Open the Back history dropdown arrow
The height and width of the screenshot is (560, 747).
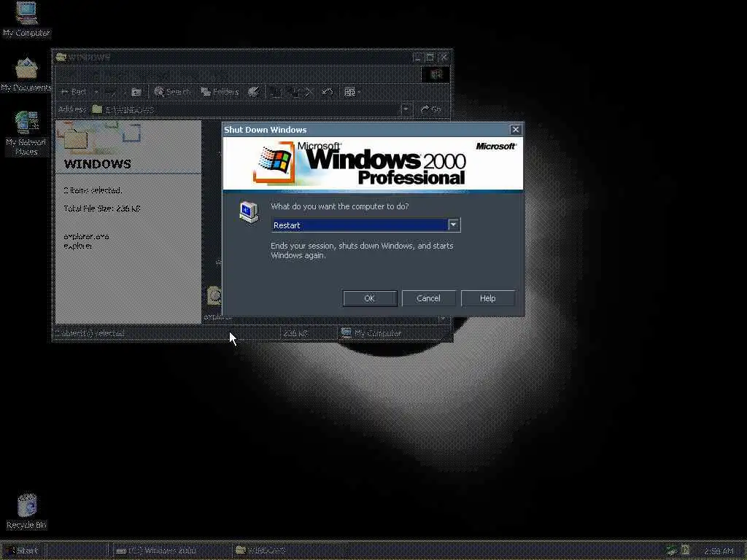tap(96, 92)
